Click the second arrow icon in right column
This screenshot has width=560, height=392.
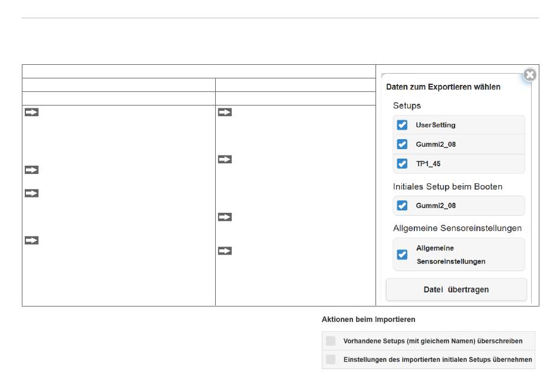225,159
